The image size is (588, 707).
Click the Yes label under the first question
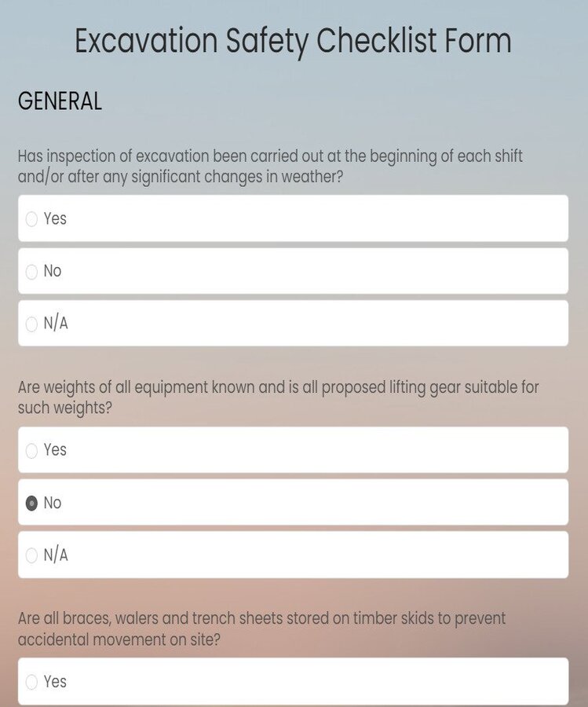[x=57, y=218]
